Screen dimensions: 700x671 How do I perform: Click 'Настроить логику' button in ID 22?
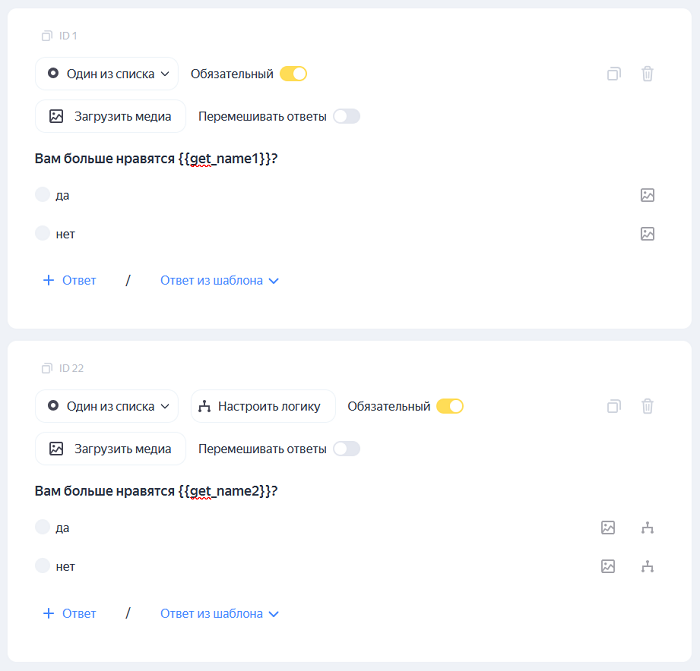point(263,407)
